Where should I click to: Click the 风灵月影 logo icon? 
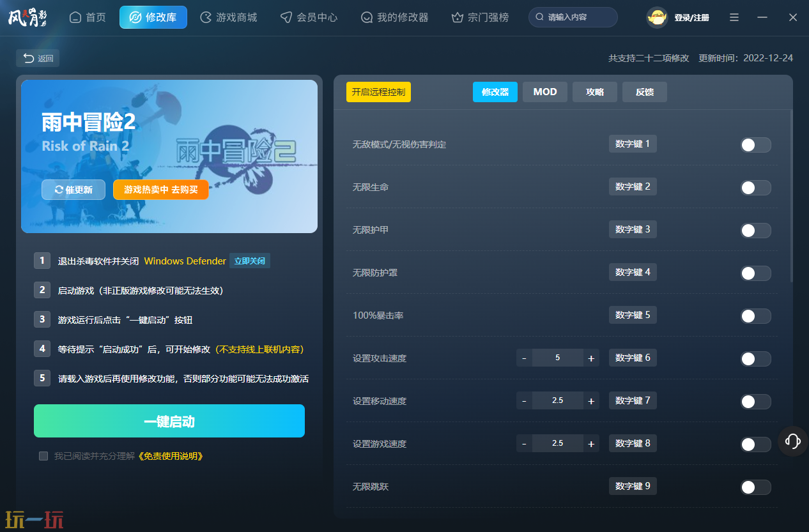pos(27,17)
